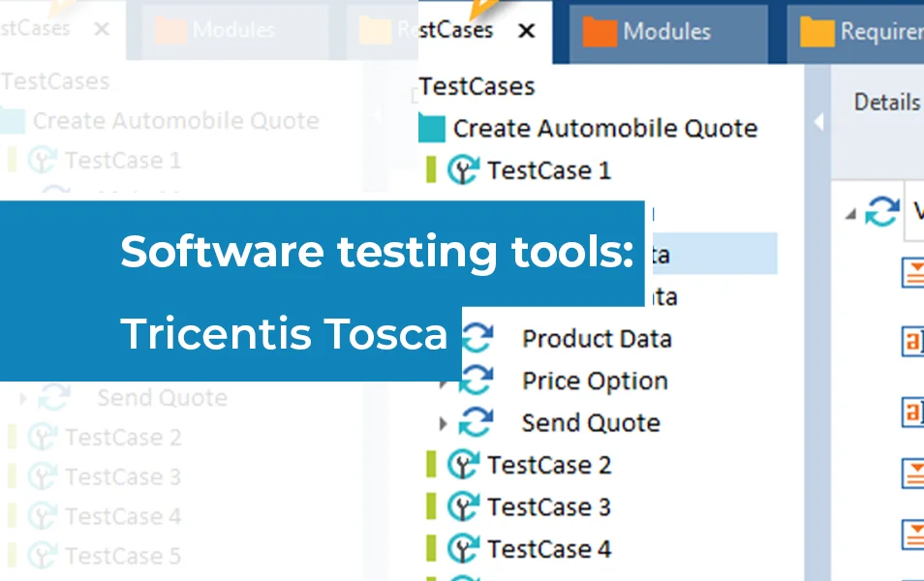Image resolution: width=924 pixels, height=581 pixels.
Task: Click the yellow Requirements folder icon
Action: coord(816,31)
